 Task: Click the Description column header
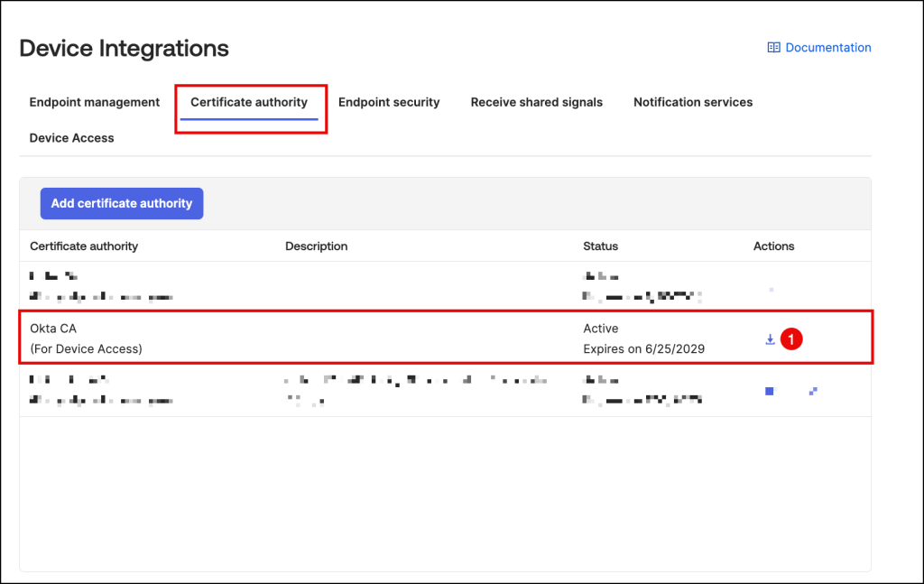[x=316, y=246]
